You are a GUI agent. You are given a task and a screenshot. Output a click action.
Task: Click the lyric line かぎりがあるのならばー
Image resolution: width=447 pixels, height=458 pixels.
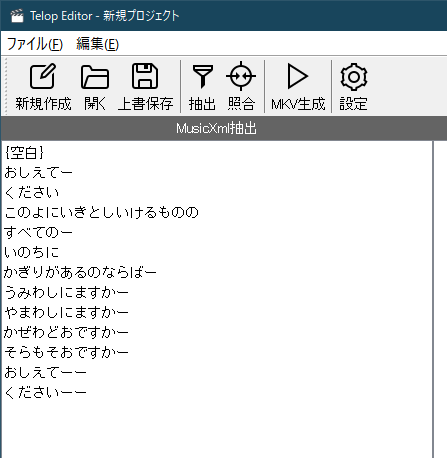pyautogui.click(x=80, y=273)
